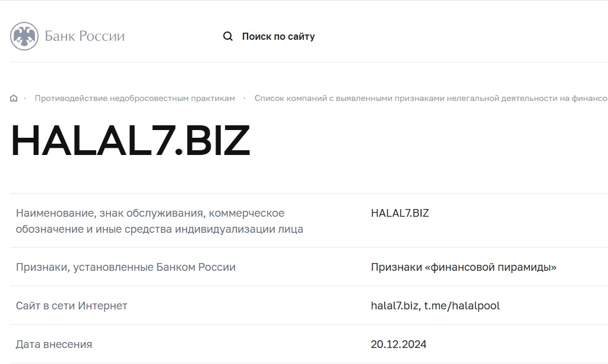Open «Список компаний с выявленными признаками» breadcrumb
The height and width of the screenshot is (364, 608).
pyautogui.click(x=431, y=99)
